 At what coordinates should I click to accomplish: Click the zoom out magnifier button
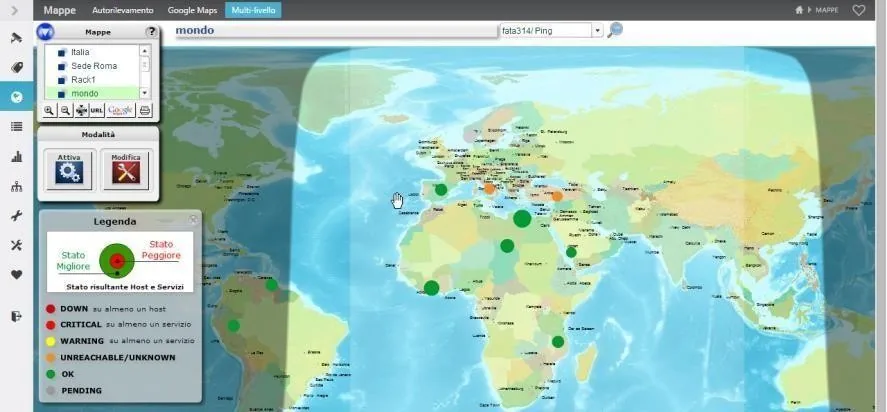(65, 110)
